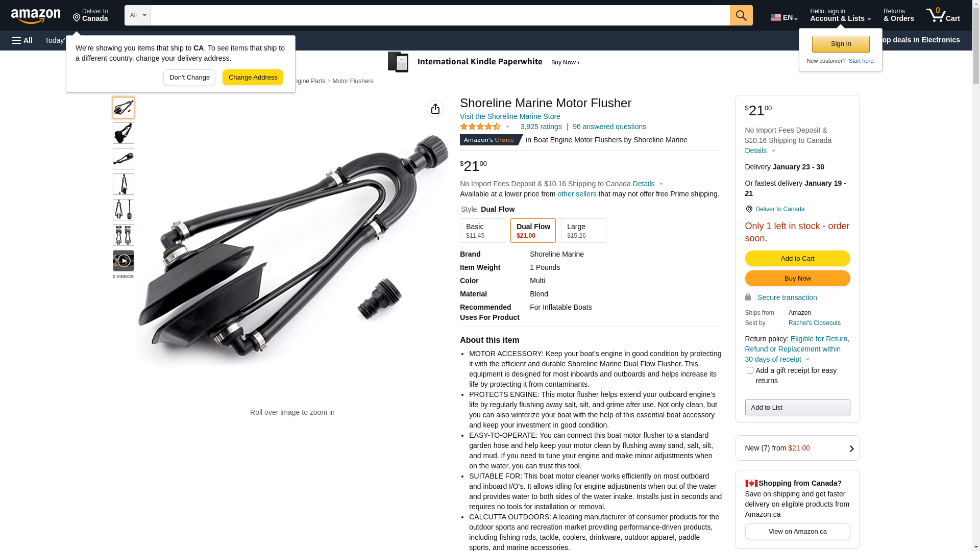Click the search magnifier button
This screenshot has height=551, width=980.
pyautogui.click(x=741, y=15)
